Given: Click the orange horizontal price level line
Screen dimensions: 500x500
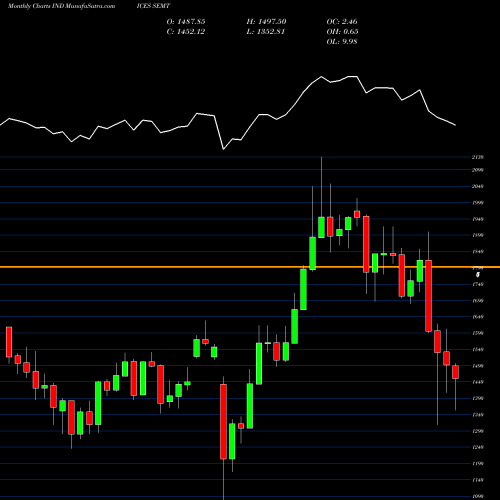Looking at the screenshot, I should (250, 267).
